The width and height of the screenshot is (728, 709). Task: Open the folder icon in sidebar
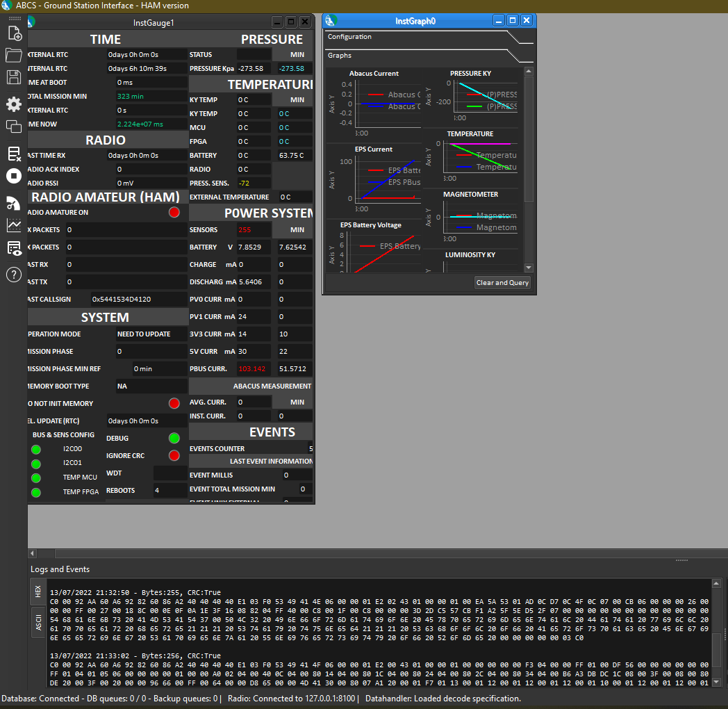point(14,56)
